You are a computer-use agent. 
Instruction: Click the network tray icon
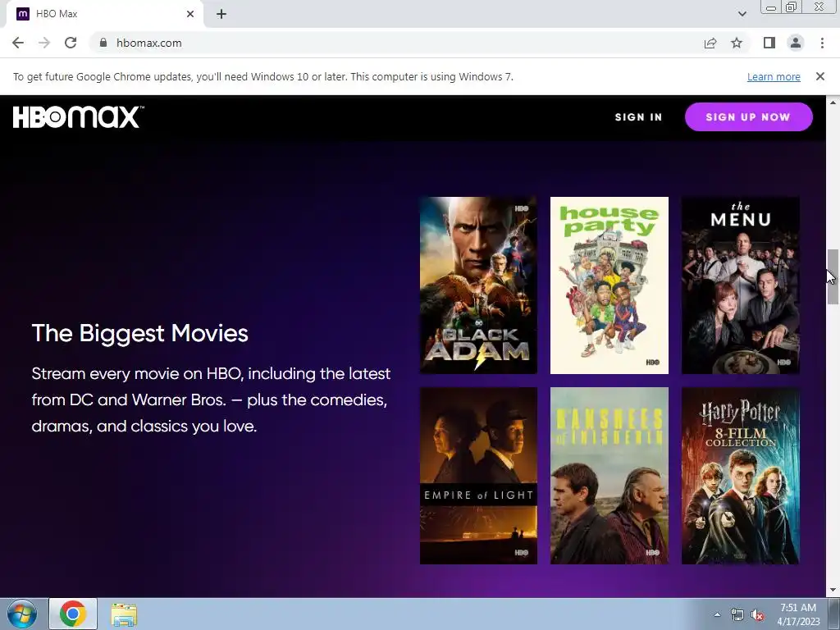pos(737,615)
